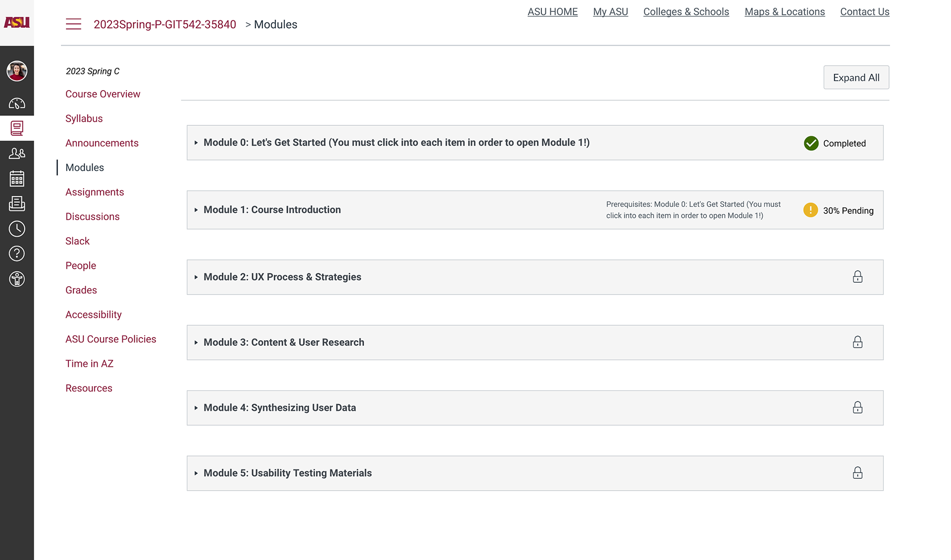The width and height of the screenshot is (951, 560).
Task: Go to Assignments in course navigation
Action: coord(95,192)
